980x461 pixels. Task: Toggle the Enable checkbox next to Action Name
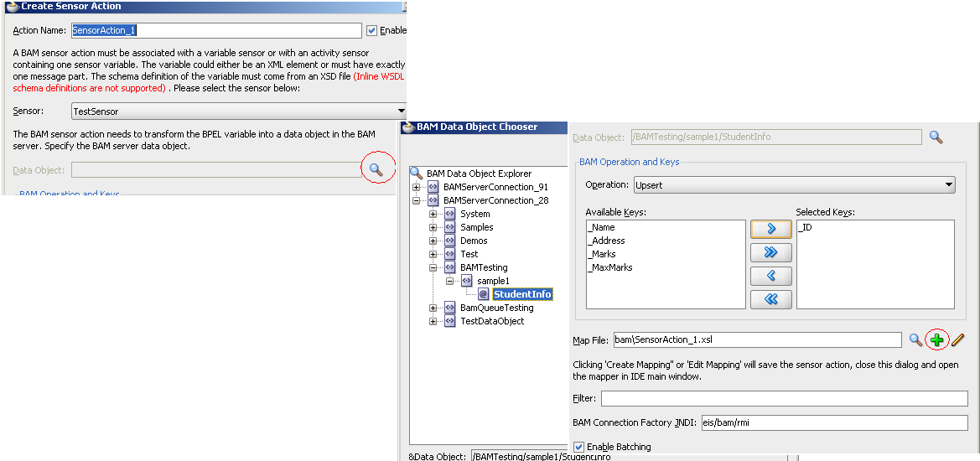[x=372, y=30]
